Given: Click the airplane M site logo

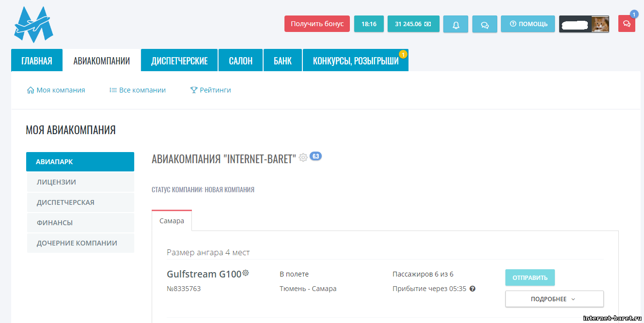Looking at the screenshot, I should pyautogui.click(x=33, y=24).
